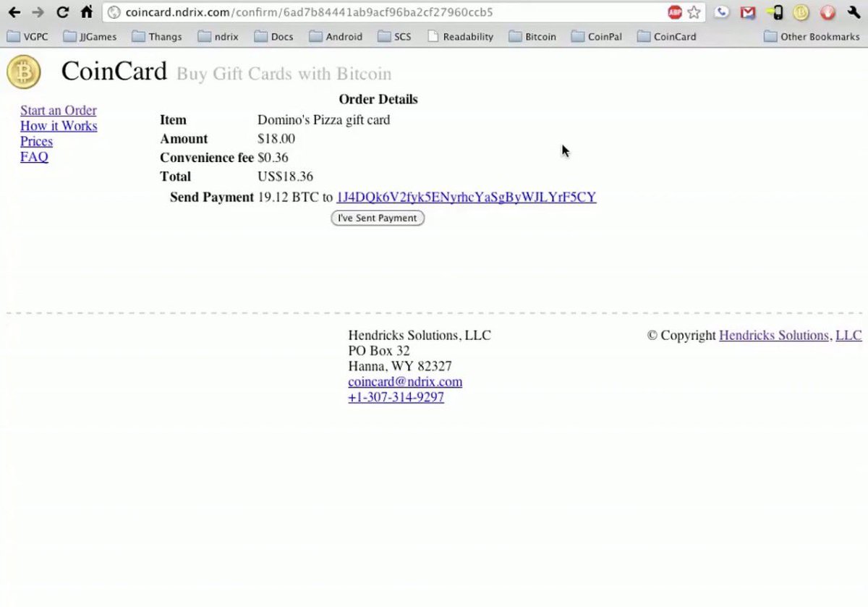The image size is (868, 607).
Task: Click the 'Hendricks Solutions, LLC' footer company name
Action: [x=420, y=336]
